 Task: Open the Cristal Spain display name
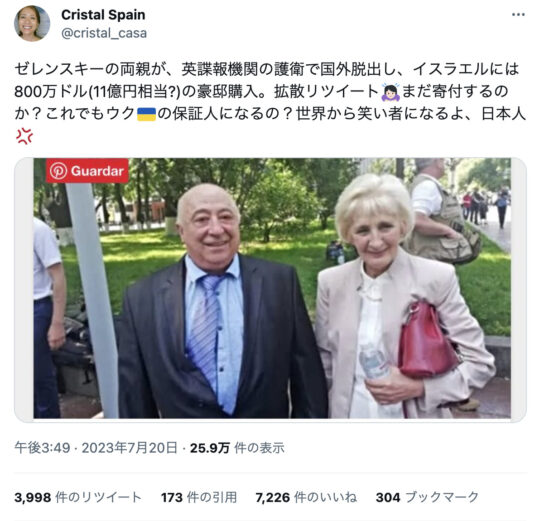103,15
